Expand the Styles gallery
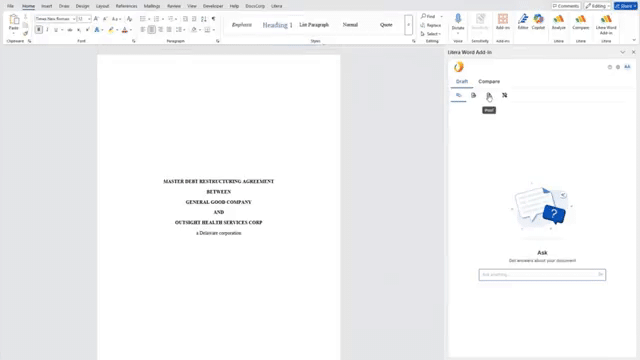Screen dimensions: 640x360 tap(408, 25)
